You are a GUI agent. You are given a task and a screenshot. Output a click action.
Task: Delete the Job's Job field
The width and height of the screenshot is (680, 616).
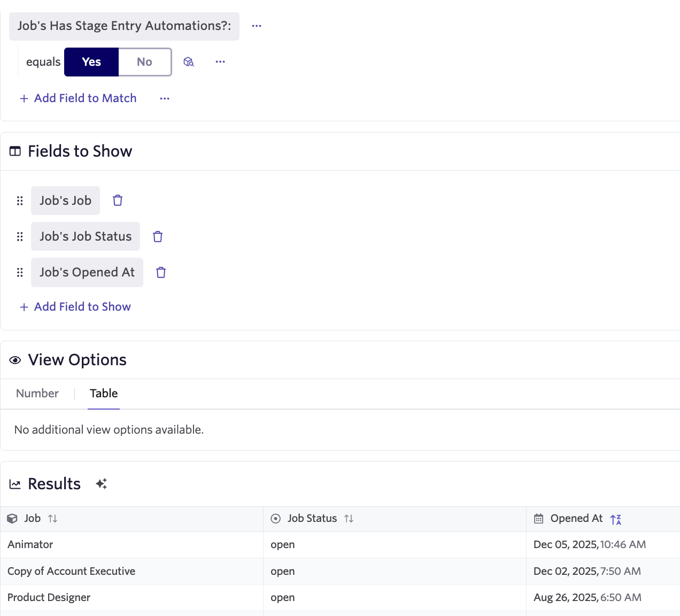point(118,201)
